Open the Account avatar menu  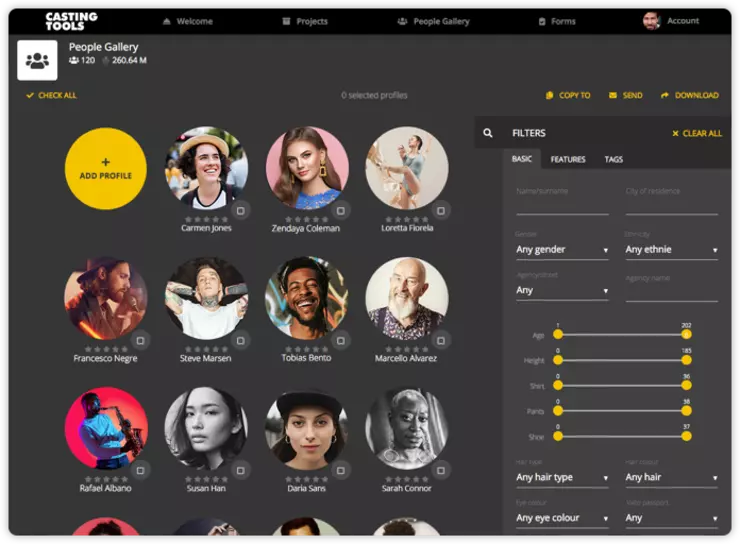[x=652, y=21]
